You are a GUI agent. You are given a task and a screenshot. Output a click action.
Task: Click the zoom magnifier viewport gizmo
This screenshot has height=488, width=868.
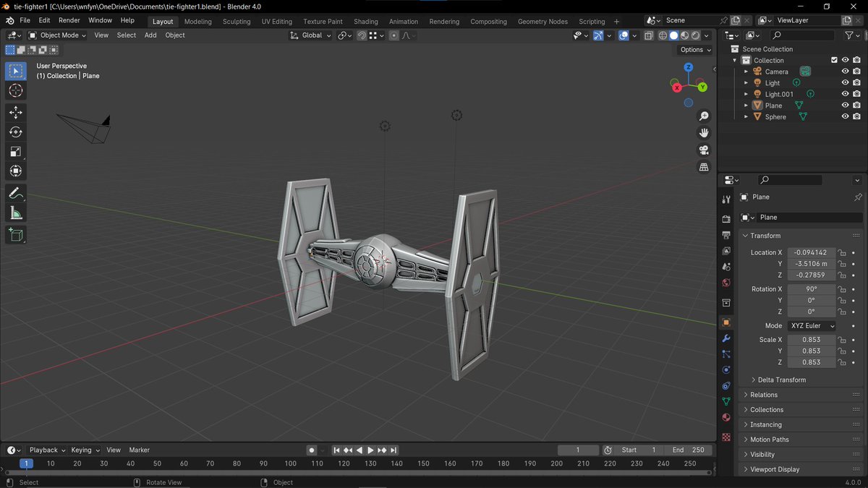tap(703, 116)
